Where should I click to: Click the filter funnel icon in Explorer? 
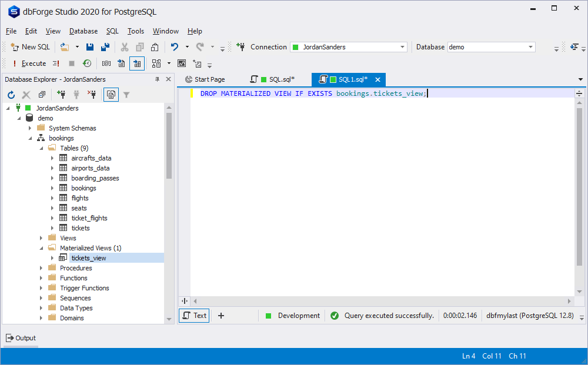(126, 95)
